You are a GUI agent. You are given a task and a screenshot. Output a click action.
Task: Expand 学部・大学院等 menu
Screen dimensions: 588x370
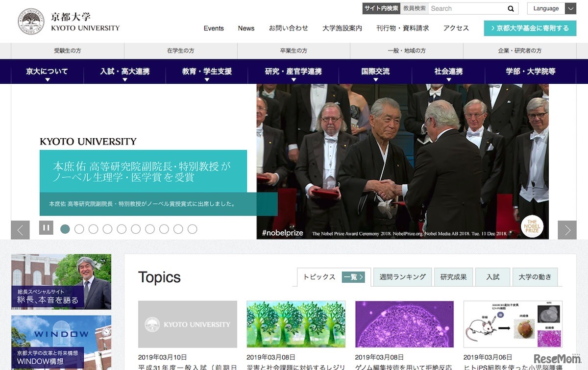point(531,72)
